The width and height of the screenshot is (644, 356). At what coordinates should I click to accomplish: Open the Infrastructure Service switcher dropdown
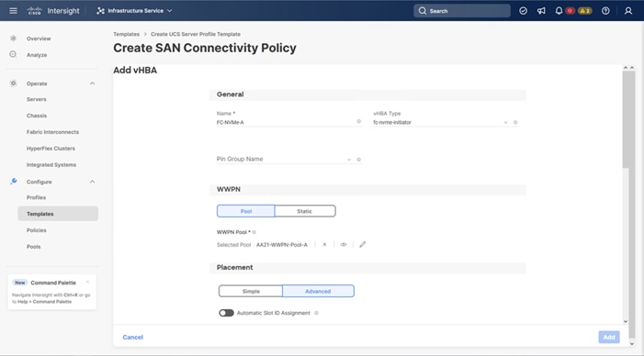point(134,11)
